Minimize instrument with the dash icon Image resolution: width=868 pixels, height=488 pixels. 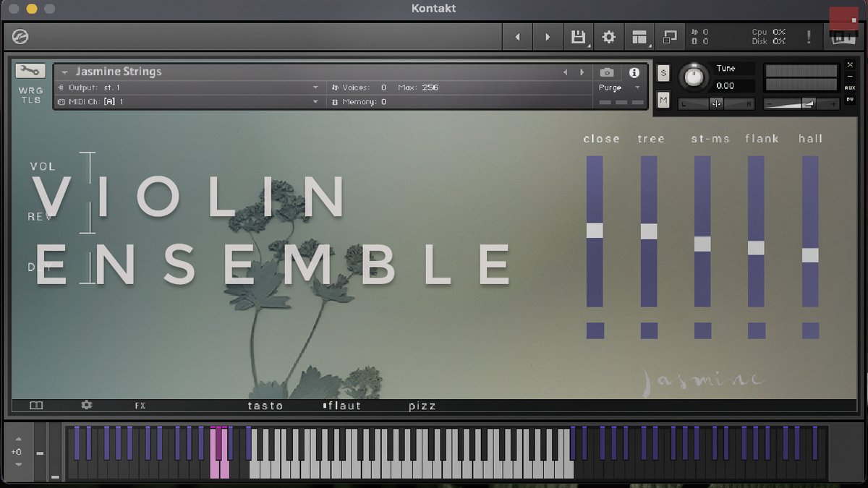pyautogui.click(x=849, y=76)
